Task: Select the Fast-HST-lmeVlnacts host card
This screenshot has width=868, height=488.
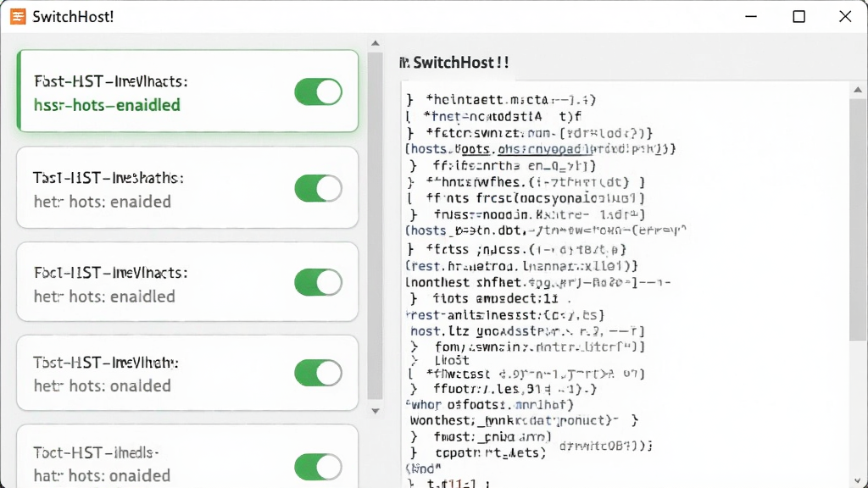Action: (187, 91)
